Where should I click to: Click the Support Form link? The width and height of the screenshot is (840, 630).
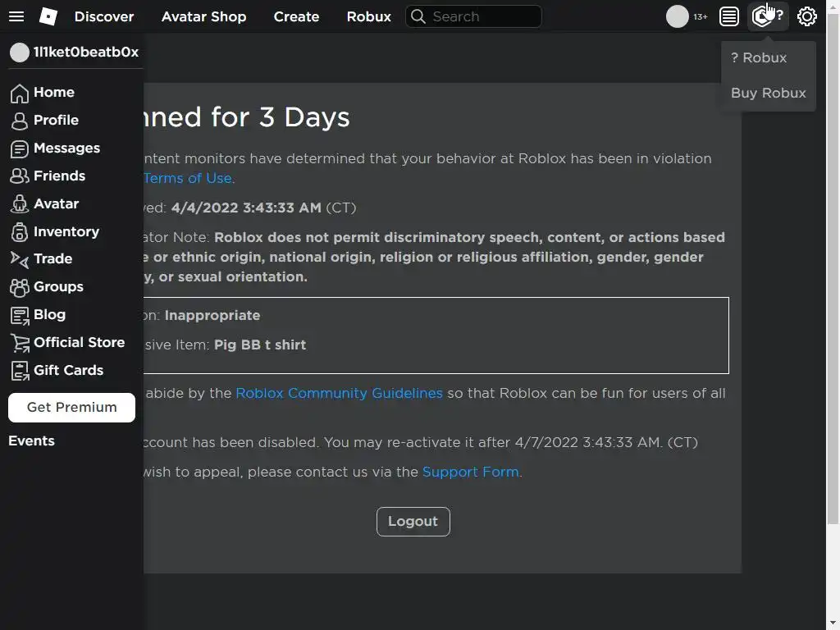470,472
